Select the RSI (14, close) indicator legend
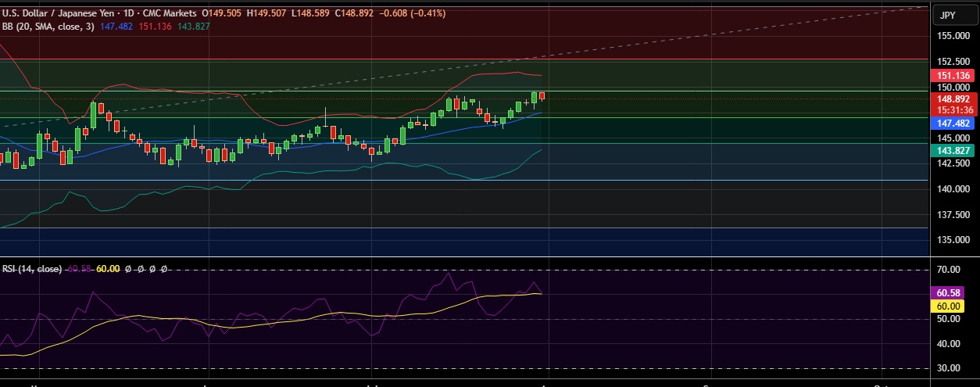The image size is (980, 387). pyautogui.click(x=31, y=269)
